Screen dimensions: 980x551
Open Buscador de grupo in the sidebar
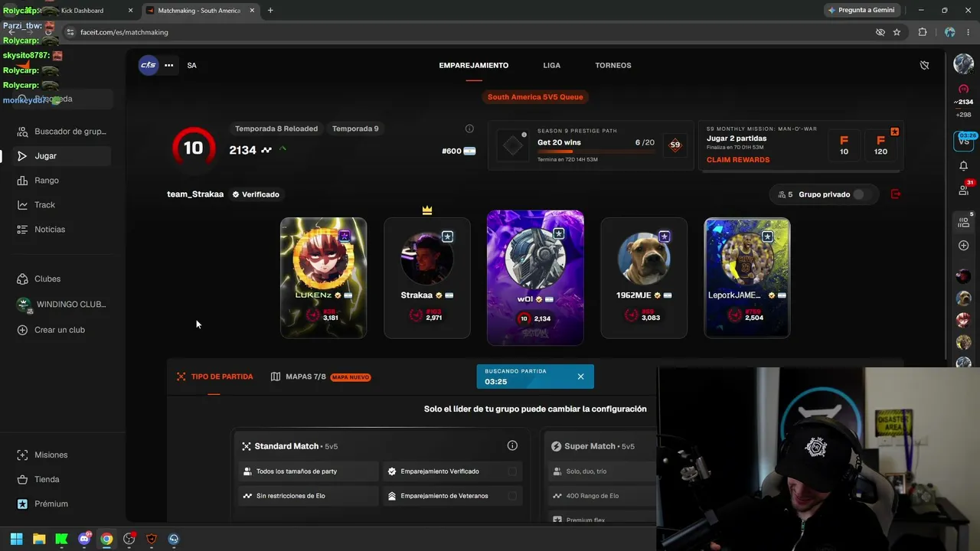63,132
